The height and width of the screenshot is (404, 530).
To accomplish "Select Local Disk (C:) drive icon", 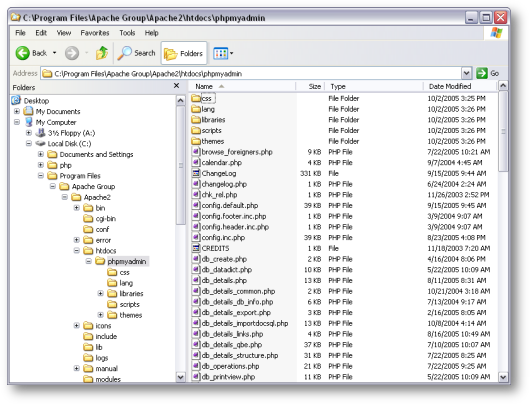I will coord(41,144).
